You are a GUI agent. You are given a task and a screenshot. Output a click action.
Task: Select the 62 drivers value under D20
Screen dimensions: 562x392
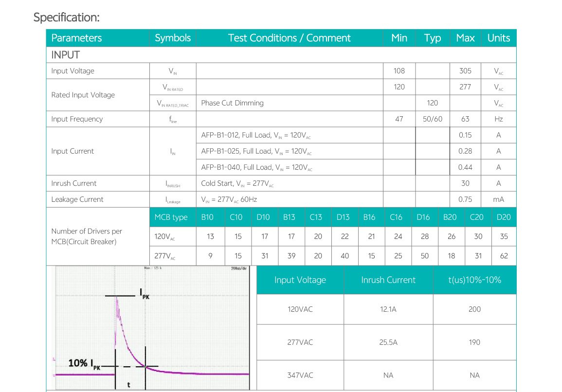(x=504, y=256)
